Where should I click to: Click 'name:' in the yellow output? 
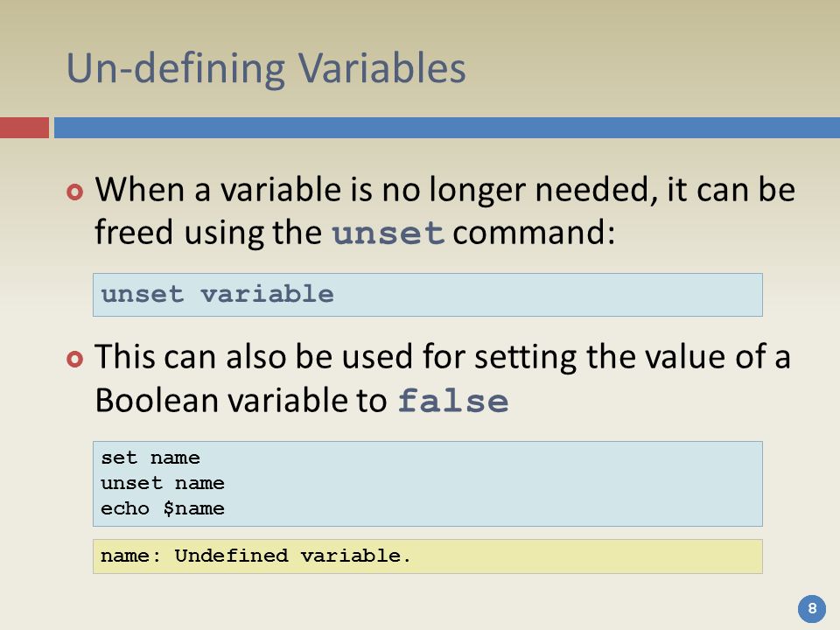130,556
